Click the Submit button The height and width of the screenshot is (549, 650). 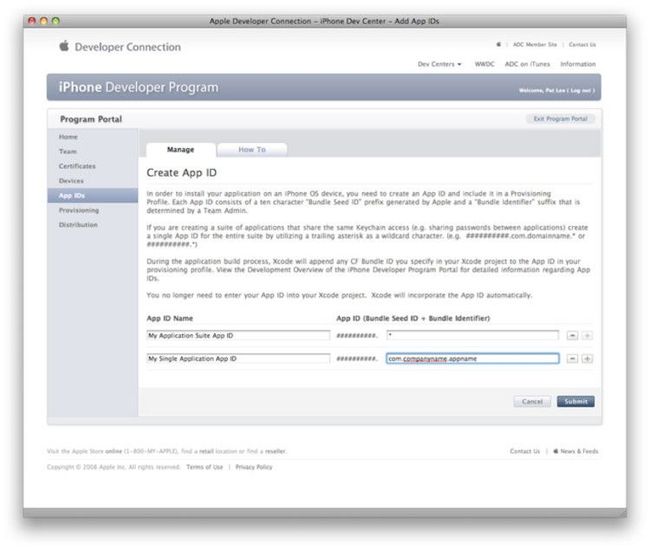point(575,401)
